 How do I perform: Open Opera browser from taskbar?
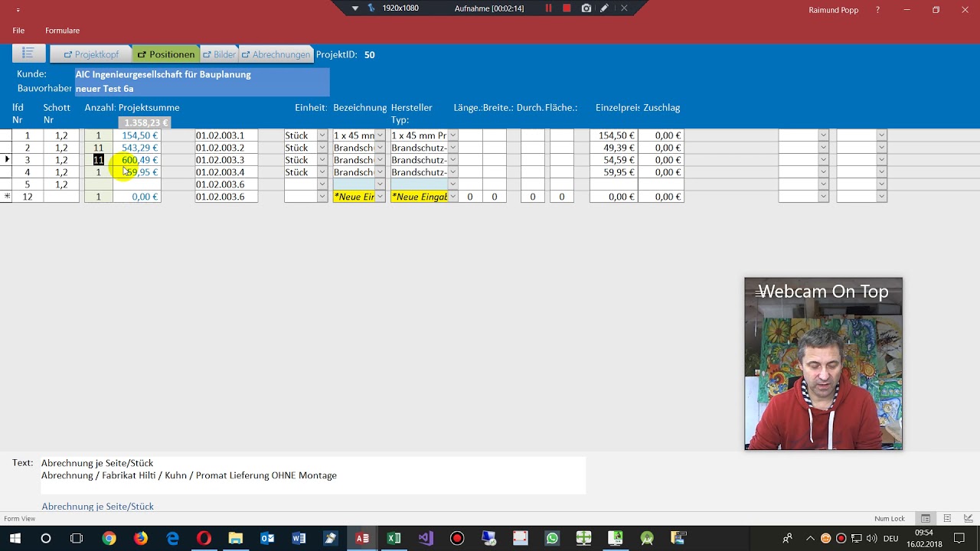(x=204, y=539)
